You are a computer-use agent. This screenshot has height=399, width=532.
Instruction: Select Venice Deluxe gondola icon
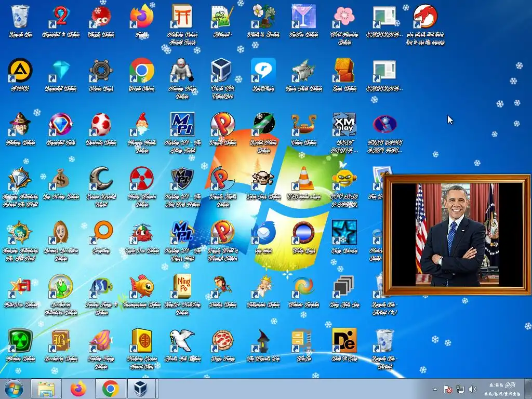(303, 124)
